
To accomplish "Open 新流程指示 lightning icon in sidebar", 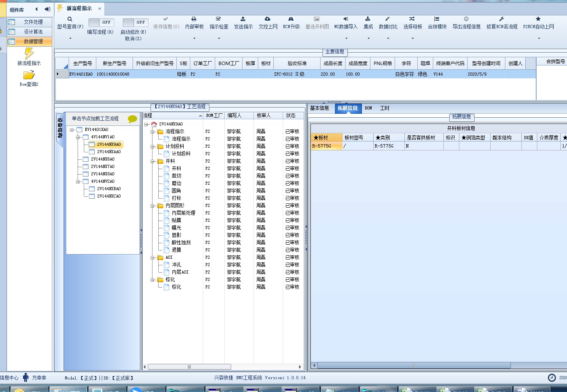I will (29, 53).
